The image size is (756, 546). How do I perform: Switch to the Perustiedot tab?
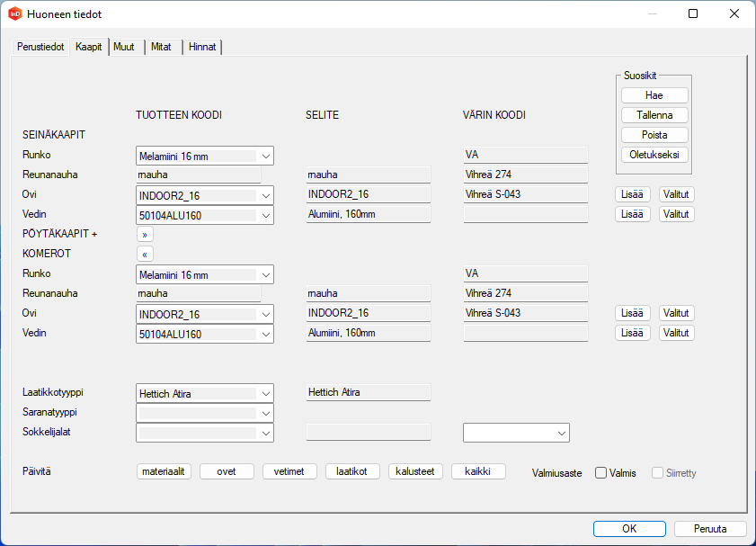pos(40,47)
